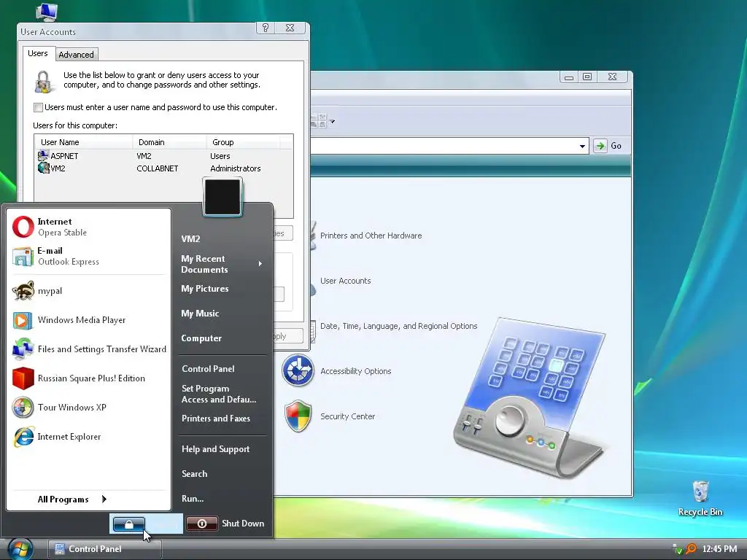Open Accessibility Options link

[x=356, y=371]
